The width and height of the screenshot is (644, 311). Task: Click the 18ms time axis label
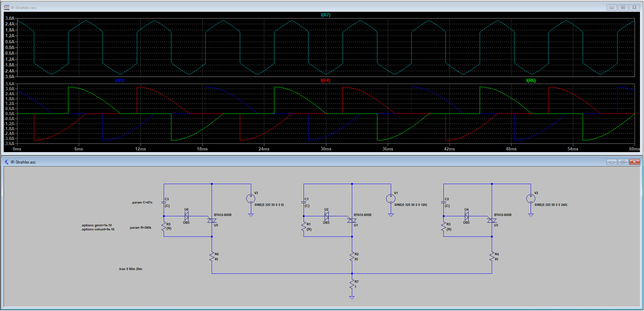pyautogui.click(x=202, y=149)
